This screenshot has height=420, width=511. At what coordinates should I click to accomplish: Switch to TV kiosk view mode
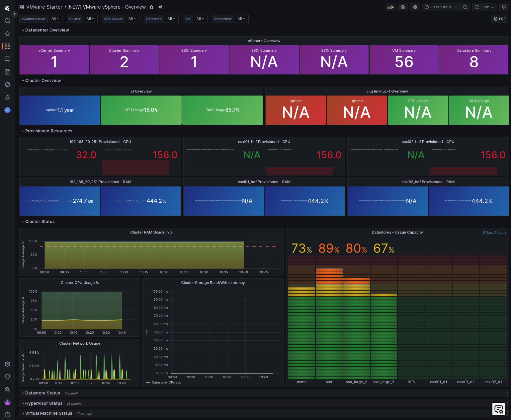[504, 7]
